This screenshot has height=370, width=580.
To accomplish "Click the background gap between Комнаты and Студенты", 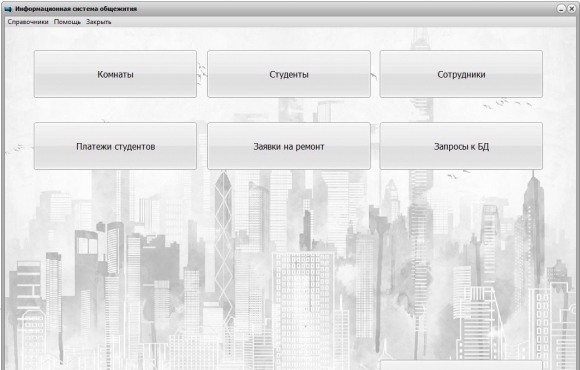I will click(202, 74).
